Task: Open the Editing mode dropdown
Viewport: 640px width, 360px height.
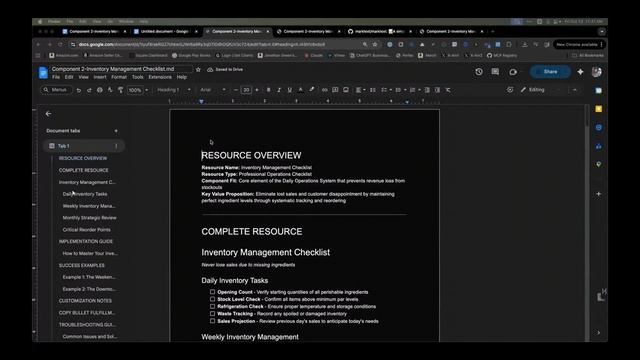Action: 540,90
